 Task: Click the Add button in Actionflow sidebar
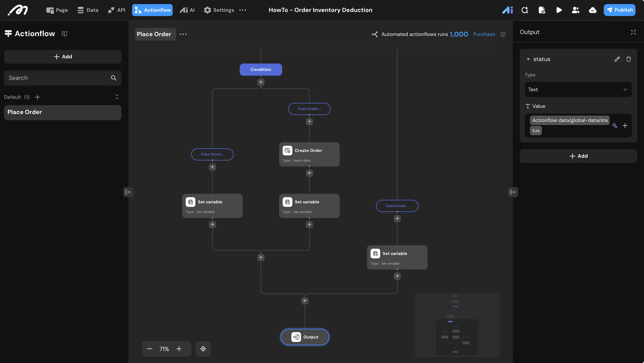63,57
